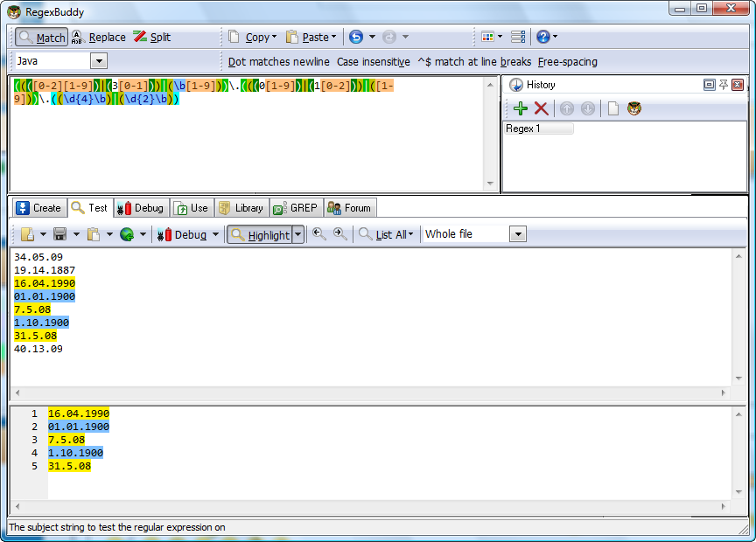Click the Replace mode button

coord(98,38)
